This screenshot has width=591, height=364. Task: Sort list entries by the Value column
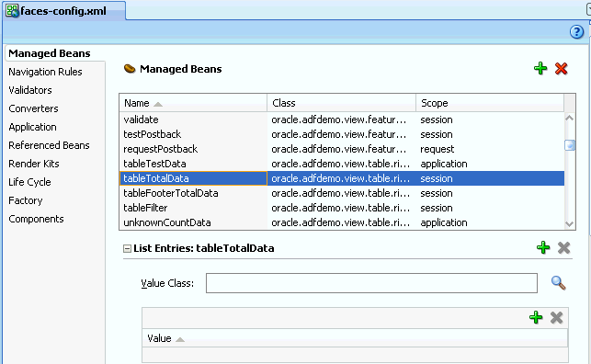(355, 338)
